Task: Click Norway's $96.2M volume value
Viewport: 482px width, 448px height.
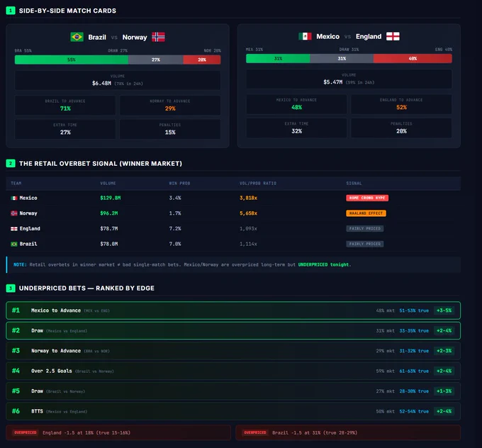Action: [x=109, y=213]
